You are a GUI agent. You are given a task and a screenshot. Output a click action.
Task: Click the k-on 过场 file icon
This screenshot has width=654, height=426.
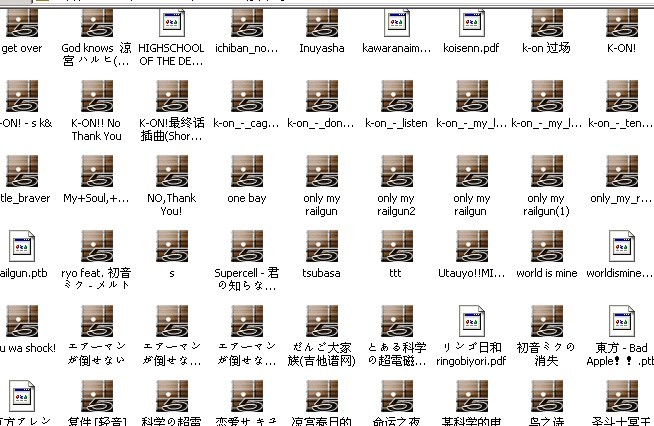tap(546, 23)
